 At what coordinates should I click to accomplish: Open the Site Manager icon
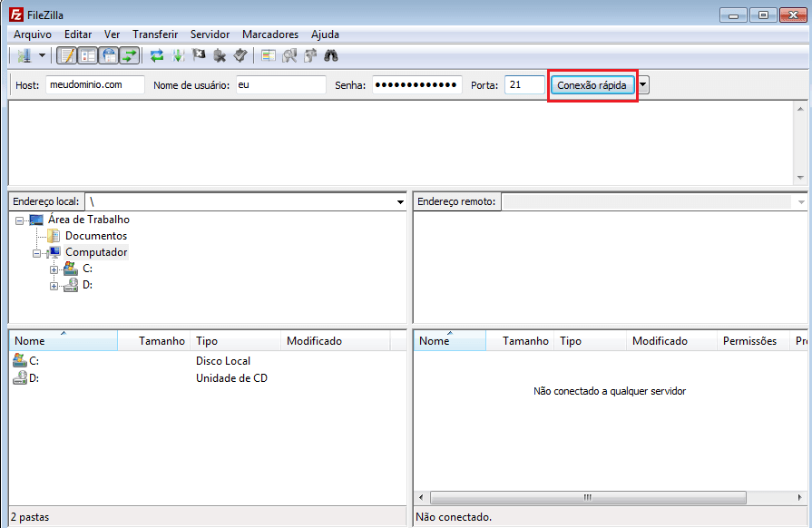23,55
